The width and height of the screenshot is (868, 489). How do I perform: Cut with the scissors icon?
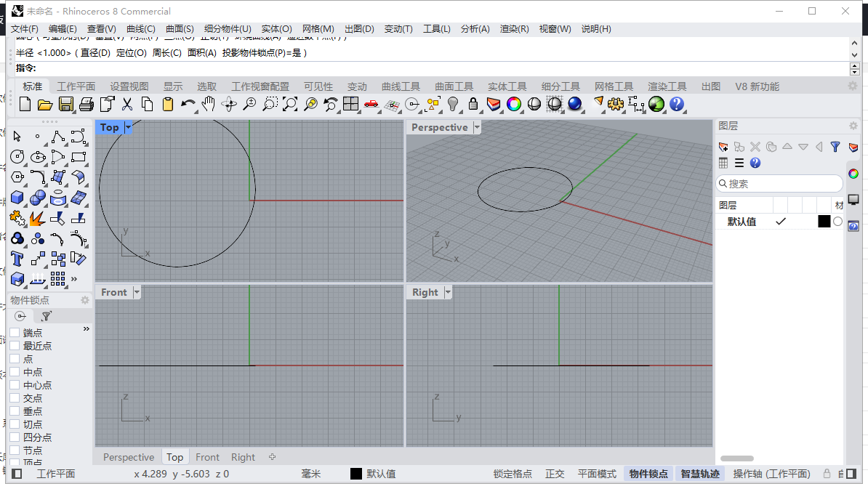click(126, 104)
